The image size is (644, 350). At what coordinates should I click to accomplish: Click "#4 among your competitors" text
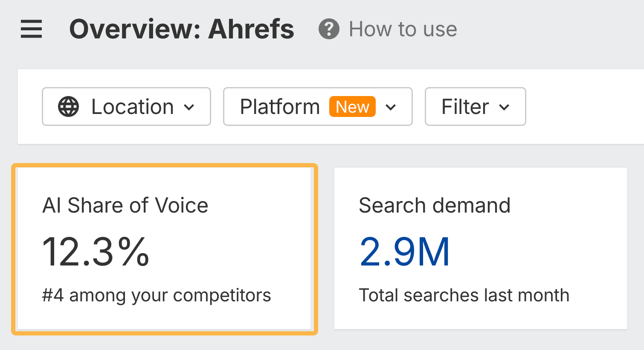pyautogui.click(x=157, y=295)
